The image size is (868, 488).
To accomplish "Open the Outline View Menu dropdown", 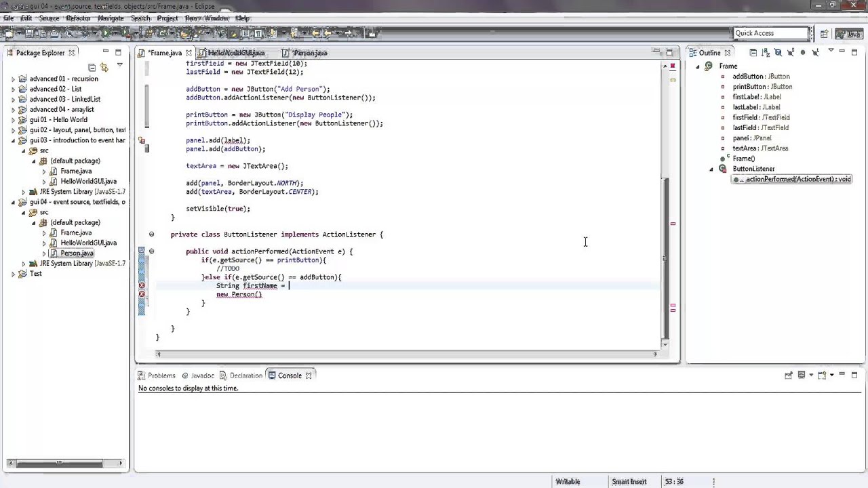I will (831, 50).
